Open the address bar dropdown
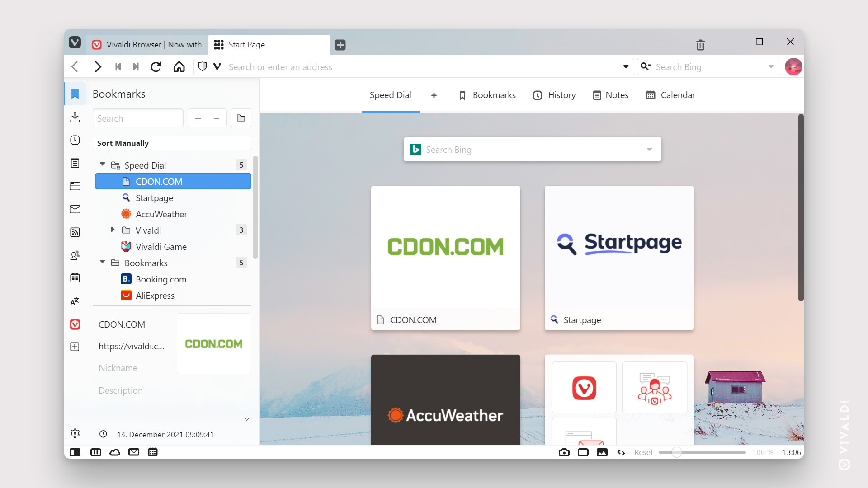868x488 pixels. (x=626, y=67)
